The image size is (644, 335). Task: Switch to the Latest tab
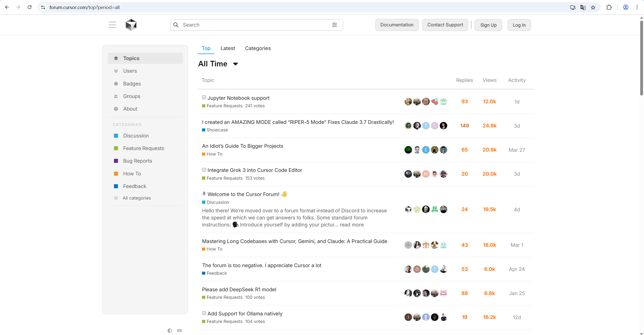coord(227,48)
